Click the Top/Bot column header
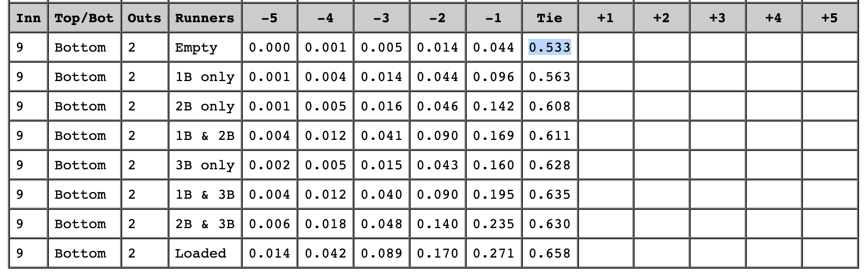The image size is (868, 272). [84, 18]
